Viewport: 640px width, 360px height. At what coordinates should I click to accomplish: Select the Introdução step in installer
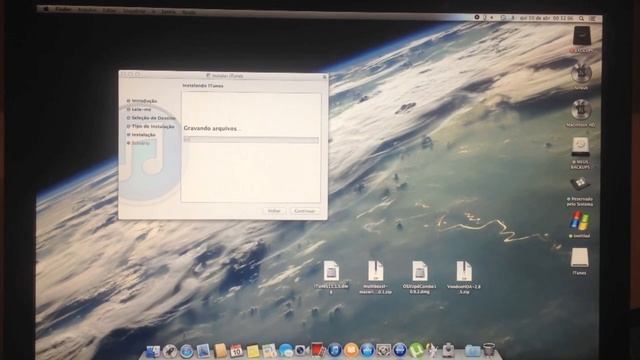point(144,101)
